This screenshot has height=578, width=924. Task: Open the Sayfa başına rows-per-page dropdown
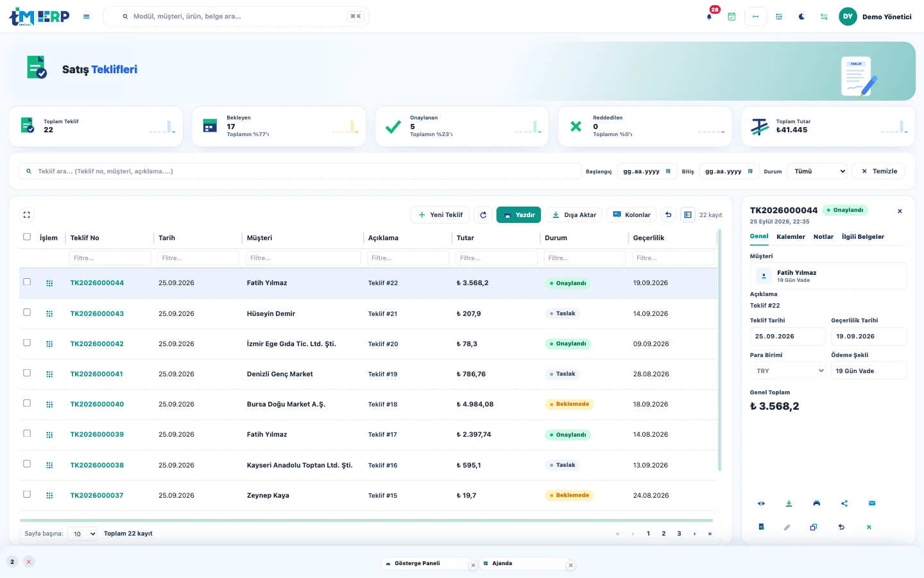pyautogui.click(x=82, y=534)
